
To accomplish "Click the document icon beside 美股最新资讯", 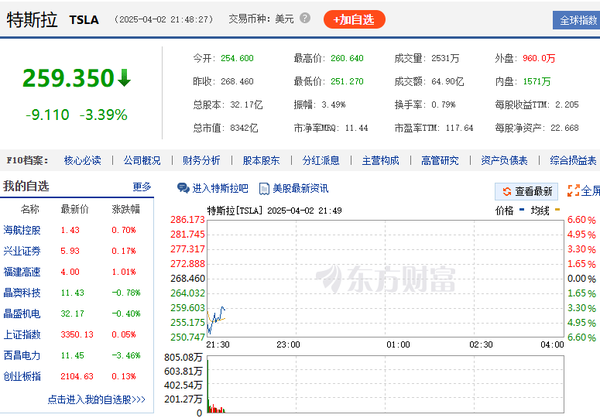I will click(264, 189).
